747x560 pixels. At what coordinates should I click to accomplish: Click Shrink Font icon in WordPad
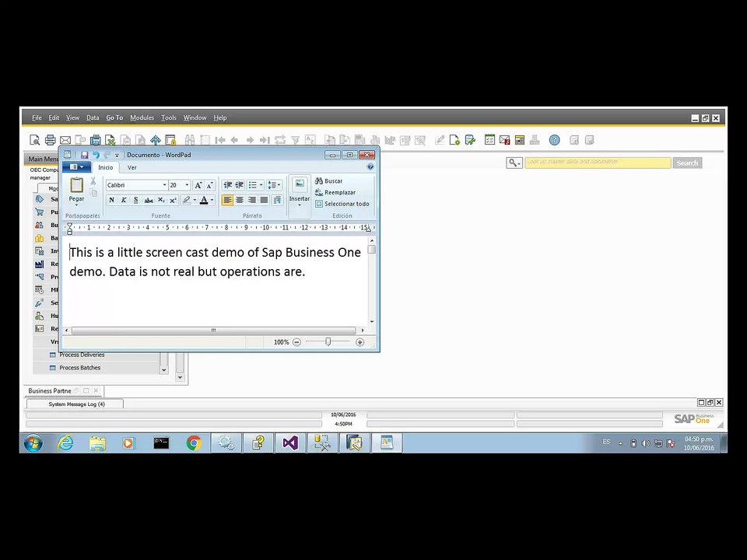[209, 185]
